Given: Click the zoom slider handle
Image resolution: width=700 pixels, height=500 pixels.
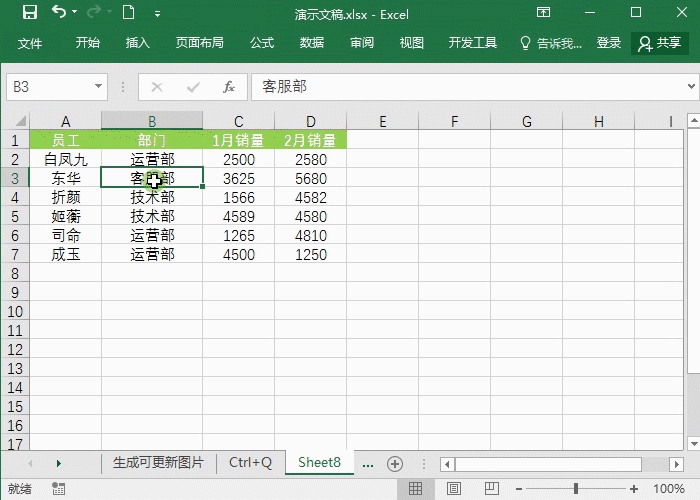Looking at the screenshot, I should (x=576, y=489).
